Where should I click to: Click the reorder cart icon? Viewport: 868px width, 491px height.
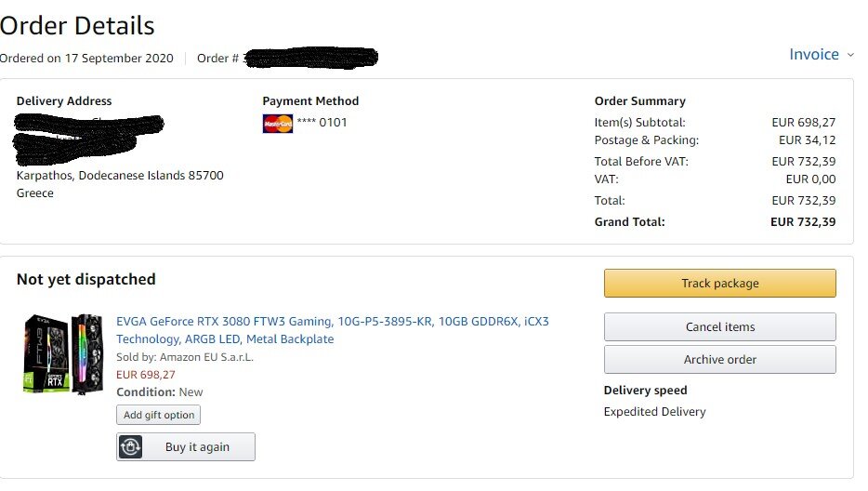[131, 446]
